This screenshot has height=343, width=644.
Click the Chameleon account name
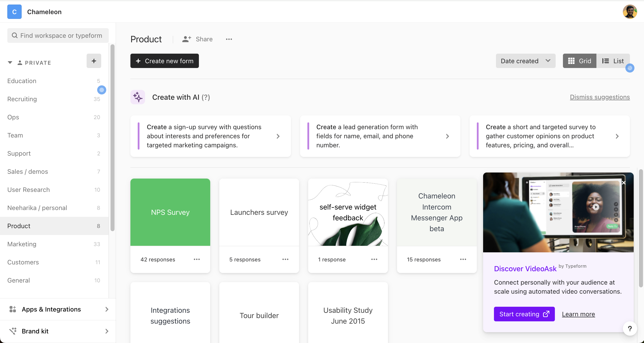[x=44, y=12]
